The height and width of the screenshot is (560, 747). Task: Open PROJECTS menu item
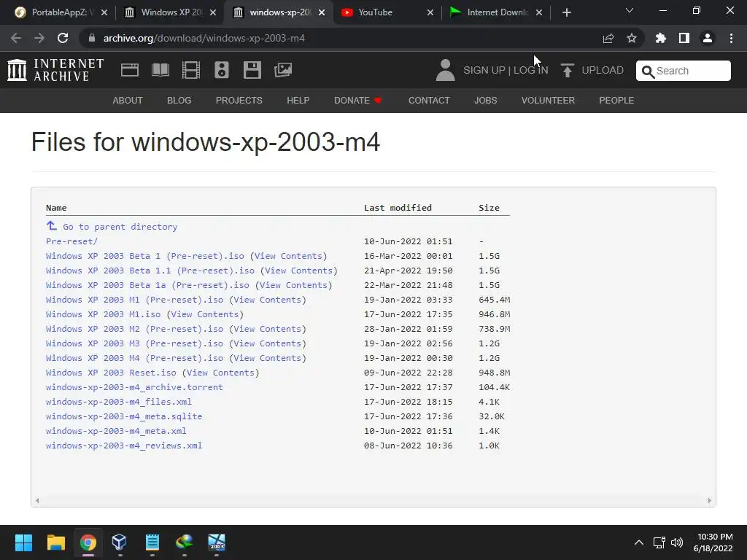(x=239, y=101)
